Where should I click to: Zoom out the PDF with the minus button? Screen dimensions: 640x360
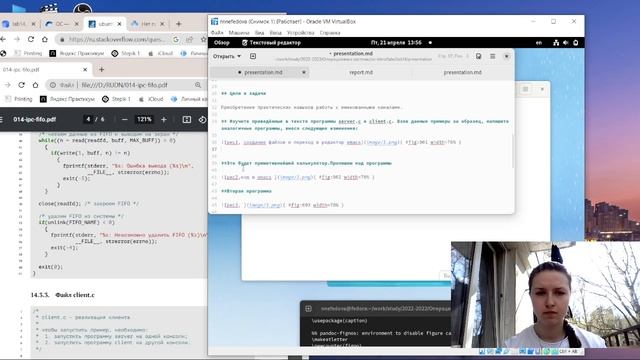[124, 120]
